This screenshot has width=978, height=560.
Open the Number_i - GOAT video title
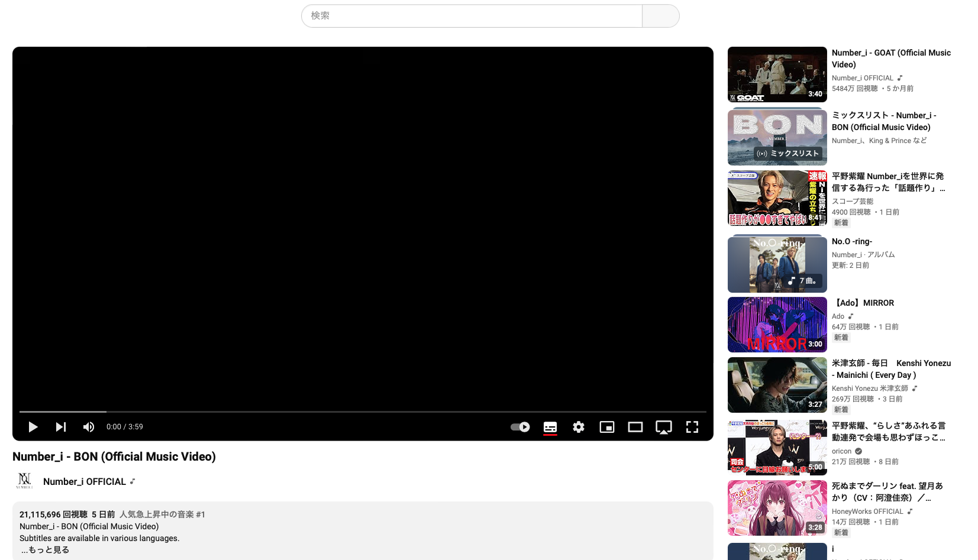[891, 59]
